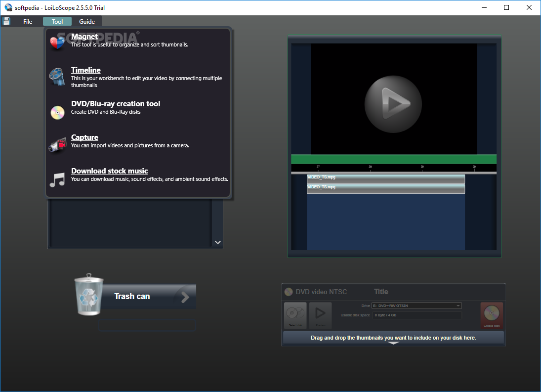Open the Guide menu

[87, 21]
